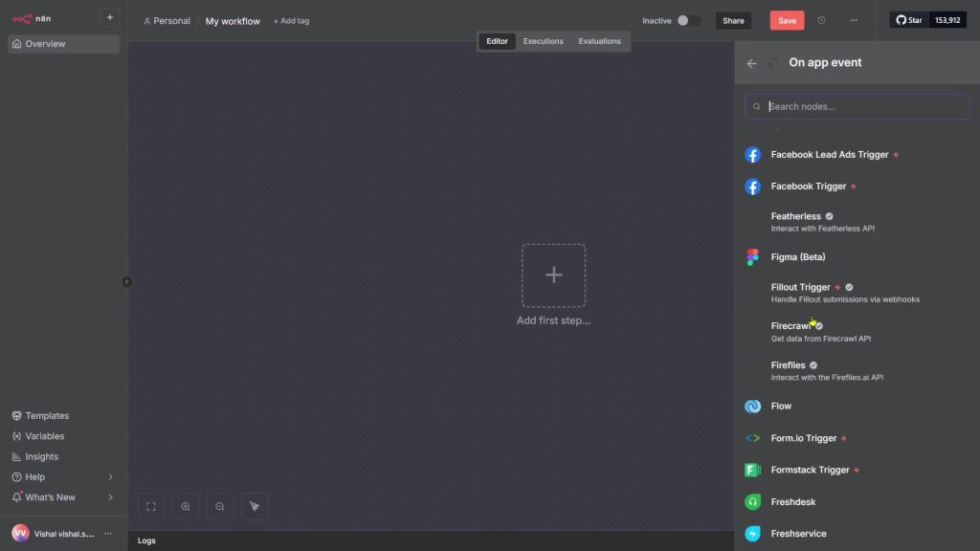The image size is (980, 551).
Task: Collapse the left sidebar with chevron
Action: pos(127,281)
